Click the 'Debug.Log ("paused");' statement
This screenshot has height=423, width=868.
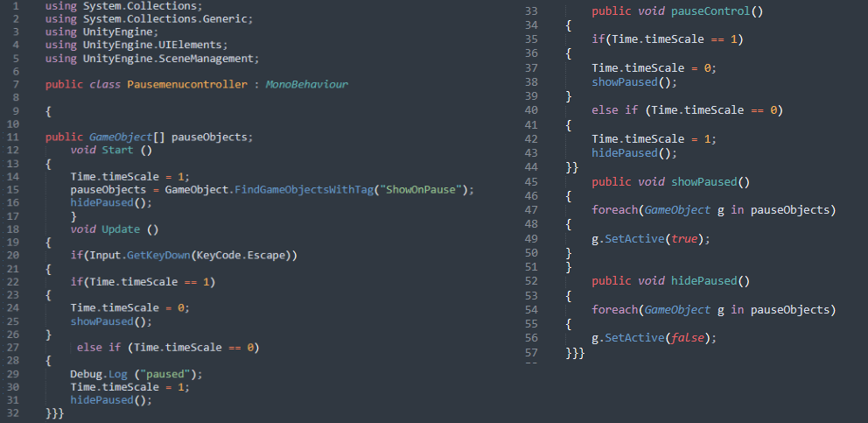coord(136,374)
